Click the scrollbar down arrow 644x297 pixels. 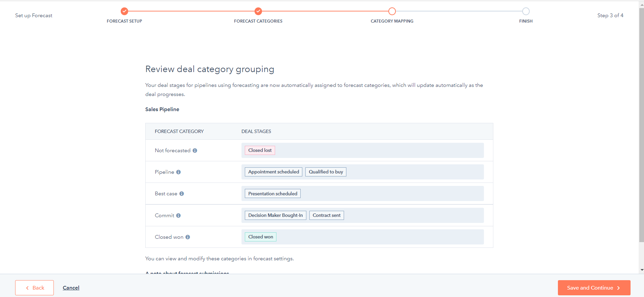click(642, 270)
